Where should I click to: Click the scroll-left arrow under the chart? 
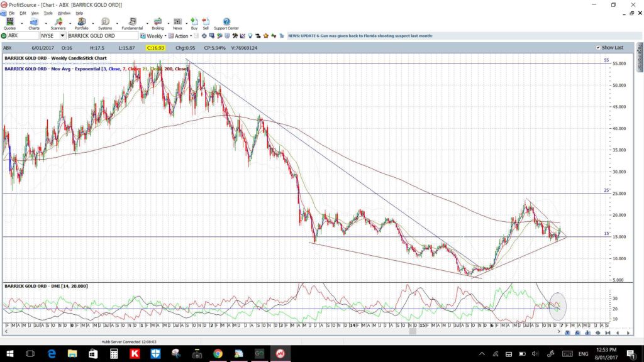pyautogui.click(x=6, y=332)
